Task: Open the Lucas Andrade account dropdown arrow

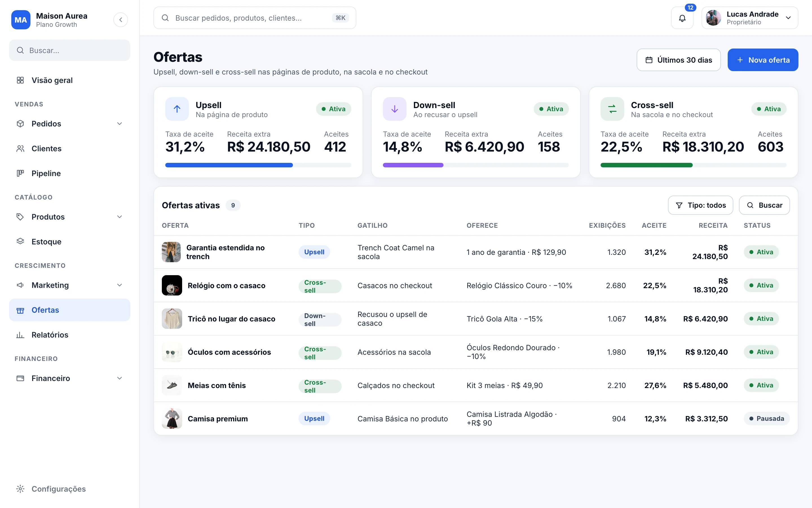Action: click(x=788, y=18)
